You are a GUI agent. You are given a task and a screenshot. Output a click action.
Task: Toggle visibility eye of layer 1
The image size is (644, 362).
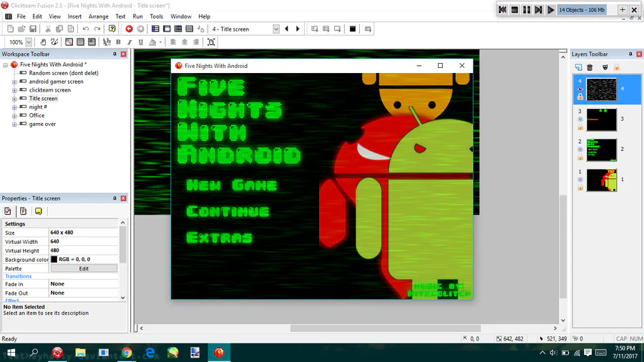pos(580,180)
